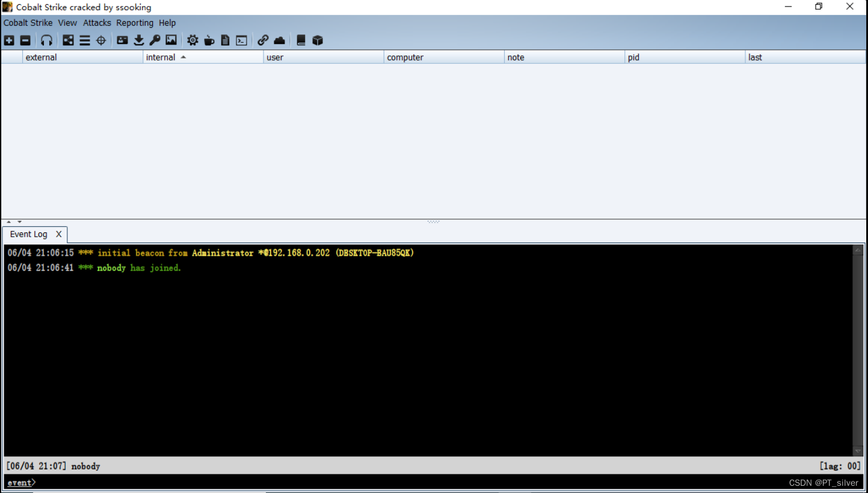This screenshot has height=493, width=868.
Task: Sort sessions by the computer column
Action: pos(444,57)
